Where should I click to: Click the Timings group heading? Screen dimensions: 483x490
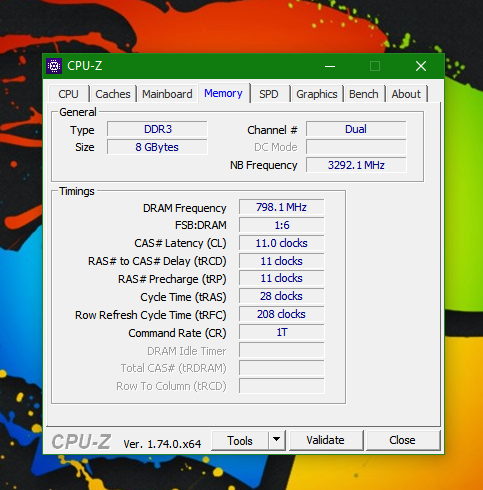[x=77, y=191]
